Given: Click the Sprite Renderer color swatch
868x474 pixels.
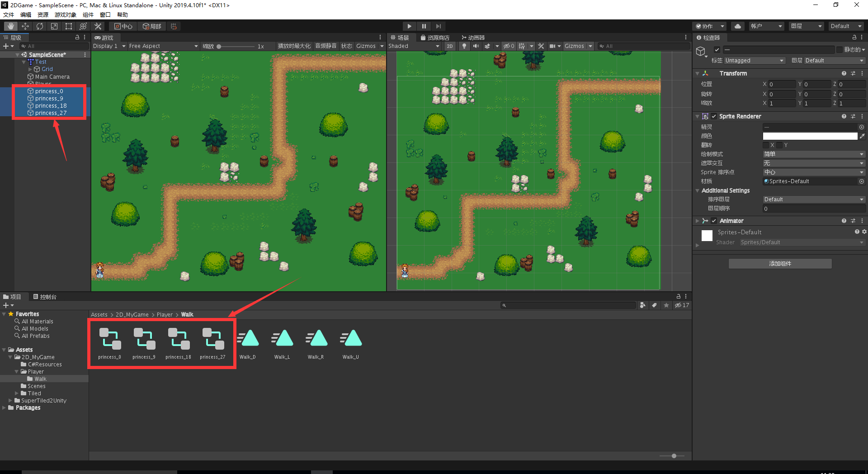Looking at the screenshot, I should pyautogui.click(x=810, y=136).
